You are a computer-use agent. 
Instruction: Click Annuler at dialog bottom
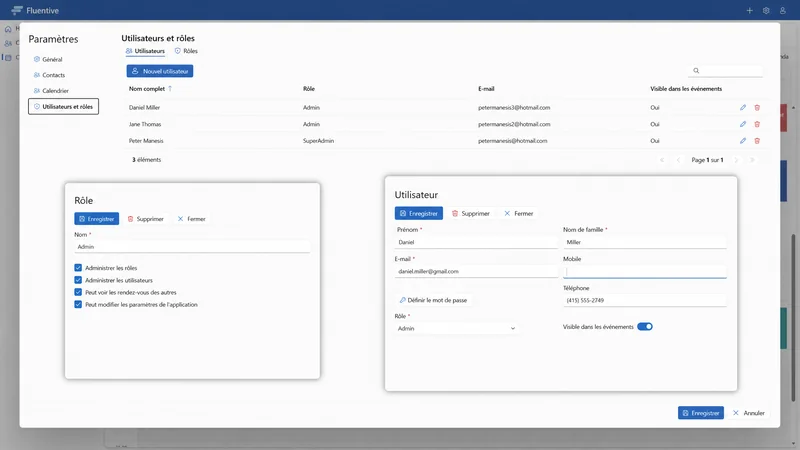click(x=748, y=413)
